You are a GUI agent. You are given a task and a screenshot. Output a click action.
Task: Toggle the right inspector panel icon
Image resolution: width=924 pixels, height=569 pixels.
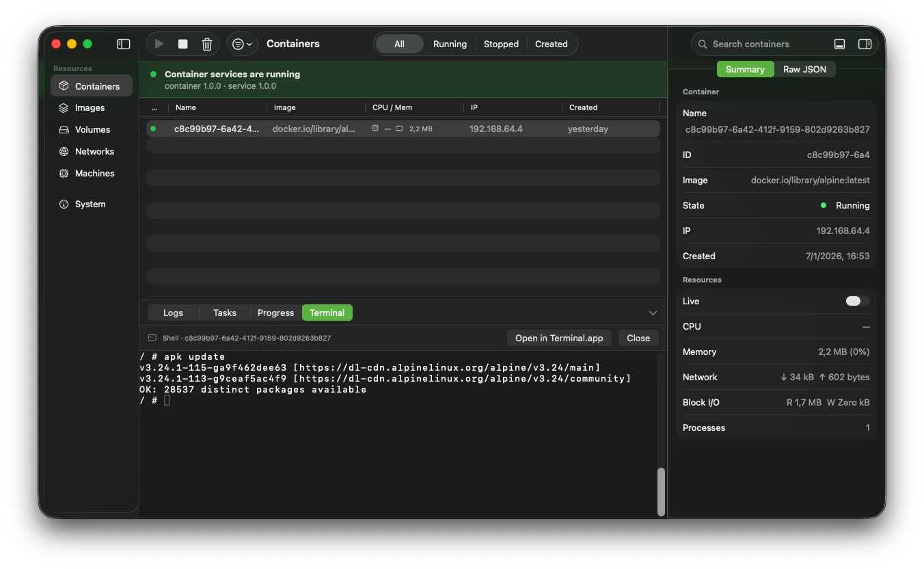[865, 44]
